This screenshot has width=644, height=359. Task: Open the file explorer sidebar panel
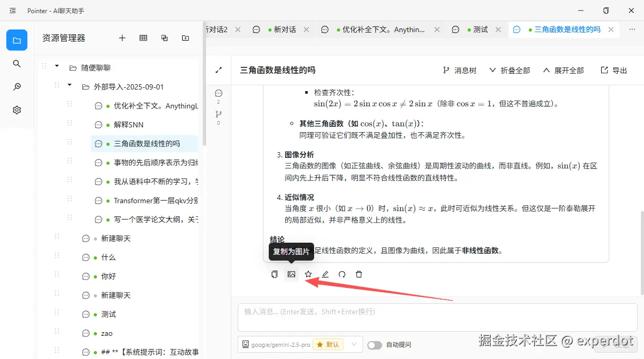[17, 40]
